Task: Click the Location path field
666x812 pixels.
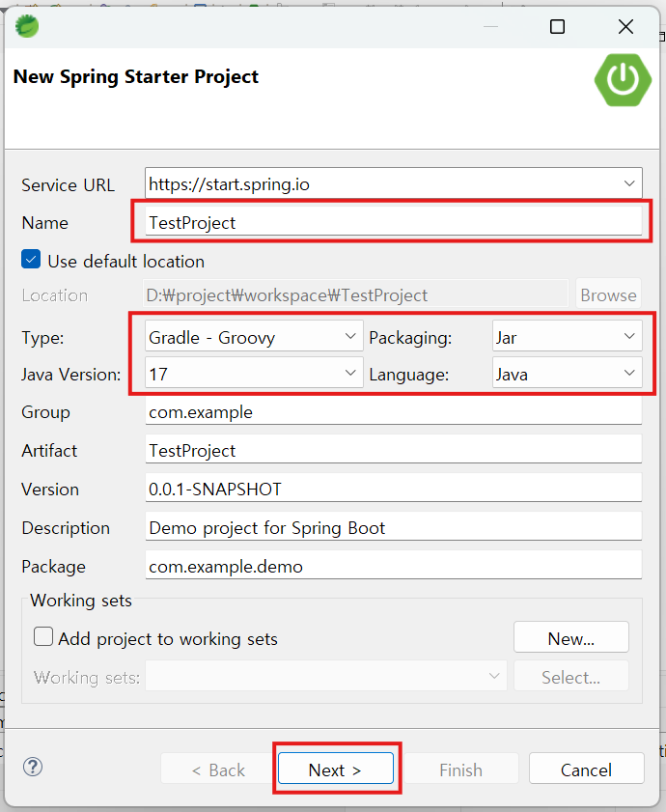Action: tap(355, 294)
